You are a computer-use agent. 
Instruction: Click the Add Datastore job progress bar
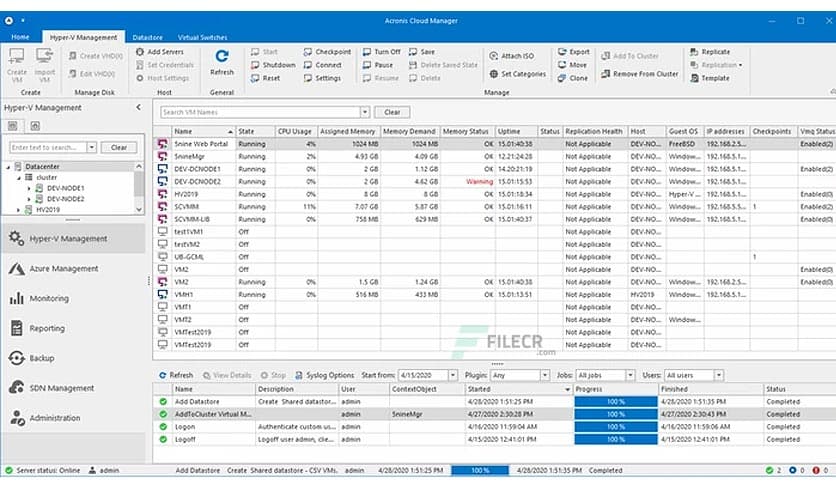click(616, 402)
